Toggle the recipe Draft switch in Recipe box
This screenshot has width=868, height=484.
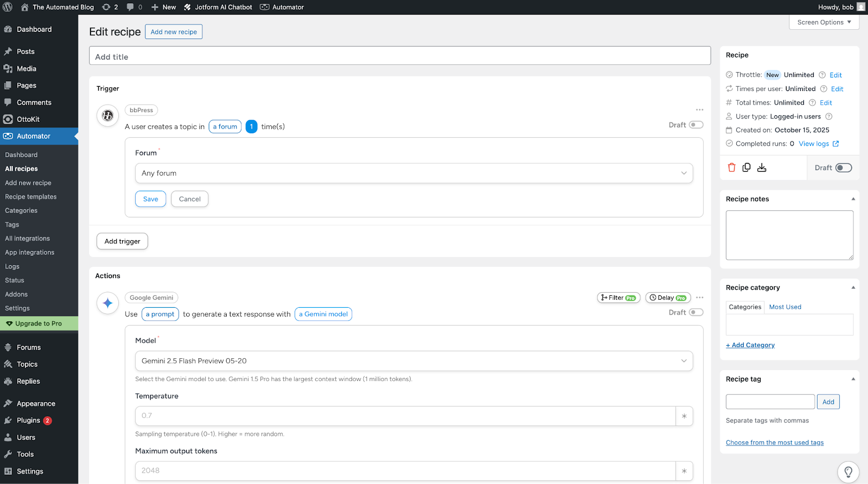point(844,167)
